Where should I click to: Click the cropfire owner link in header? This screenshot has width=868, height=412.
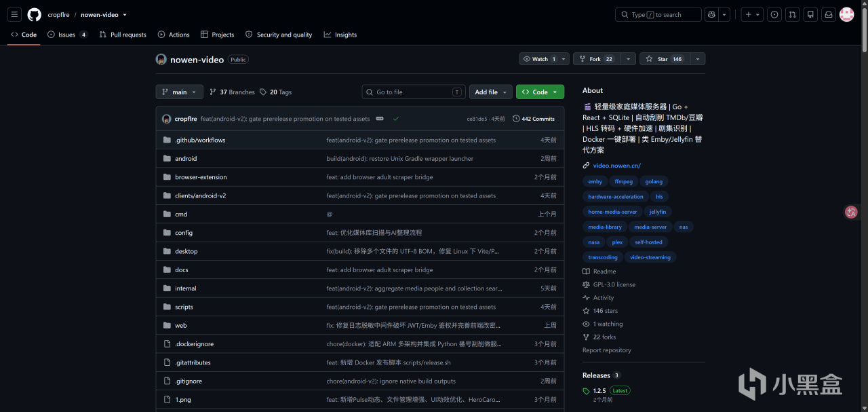pos(59,14)
